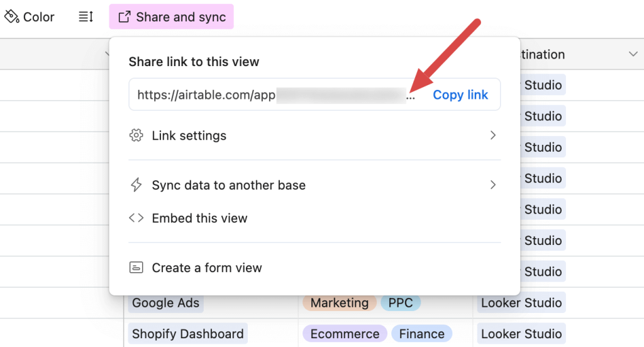Open the Destination column dropdown arrow
Image resolution: width=644 pixels, height=347 pixels.
633,55
